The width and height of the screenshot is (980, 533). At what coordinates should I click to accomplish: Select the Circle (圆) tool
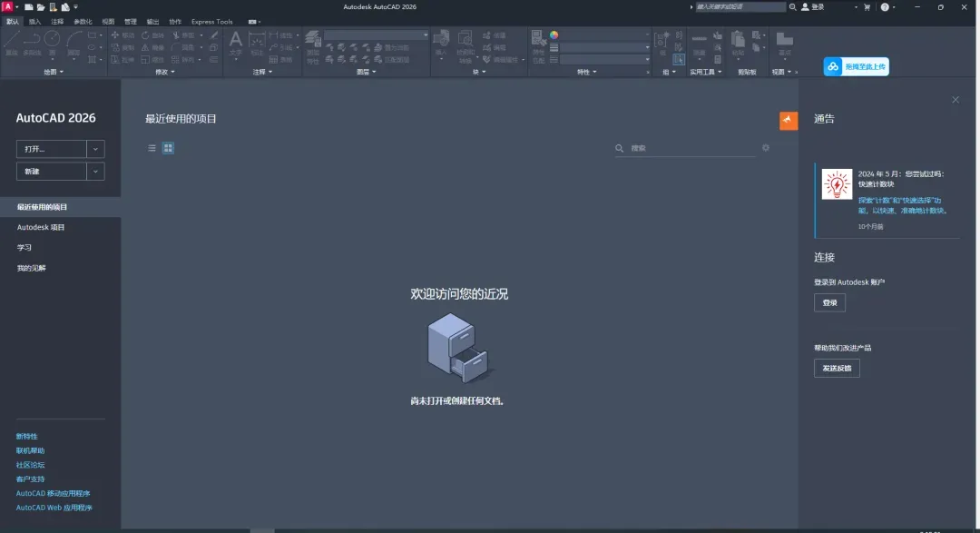[53, 44]
